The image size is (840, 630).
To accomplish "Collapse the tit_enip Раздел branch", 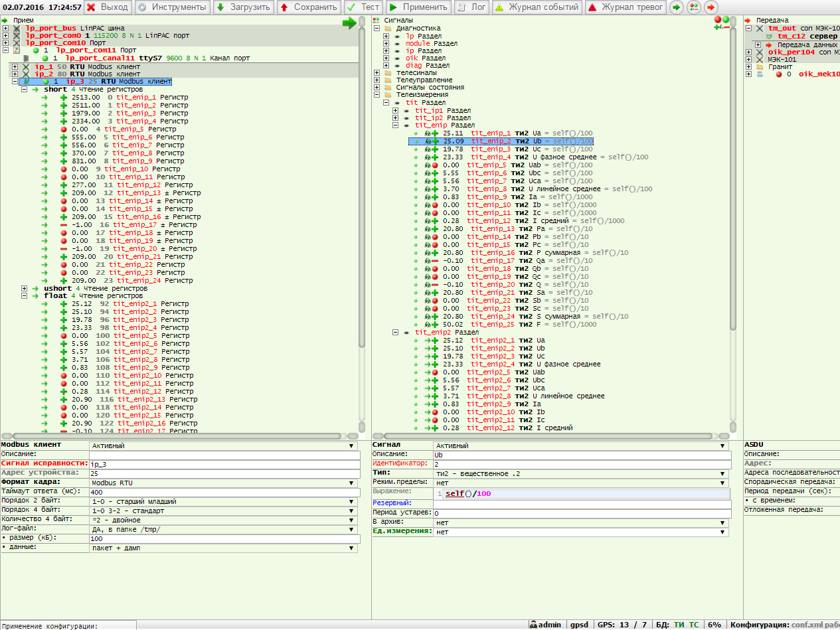I will click(396, 125).
